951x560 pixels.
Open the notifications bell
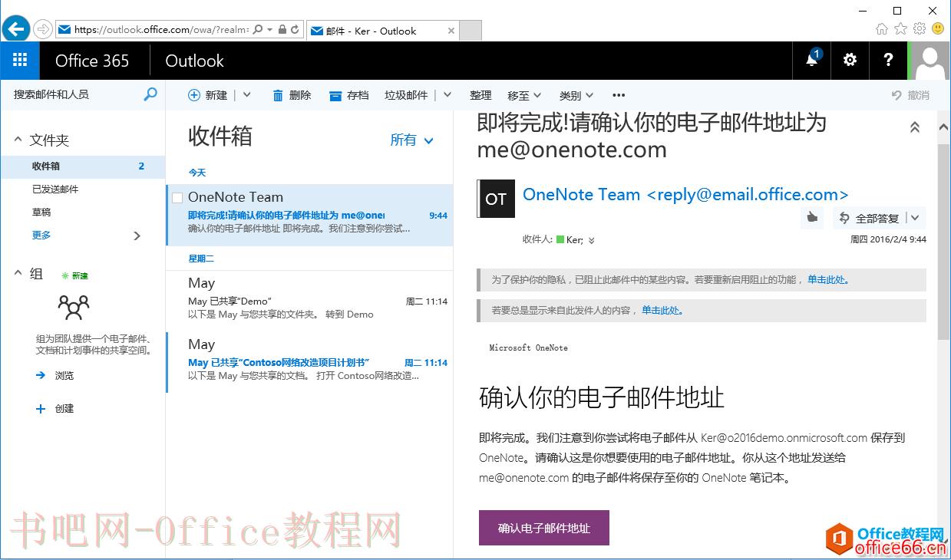click(811, 60)
